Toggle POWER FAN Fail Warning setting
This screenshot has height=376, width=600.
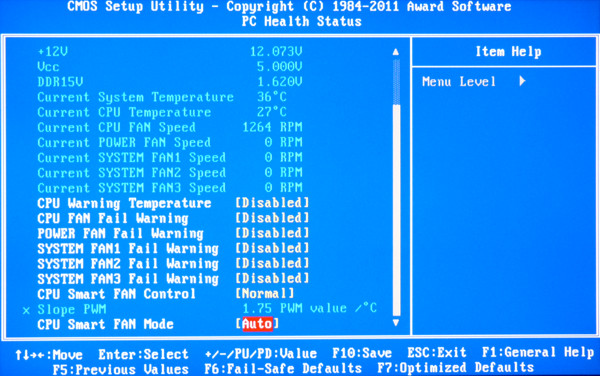[x=272, y=233]
